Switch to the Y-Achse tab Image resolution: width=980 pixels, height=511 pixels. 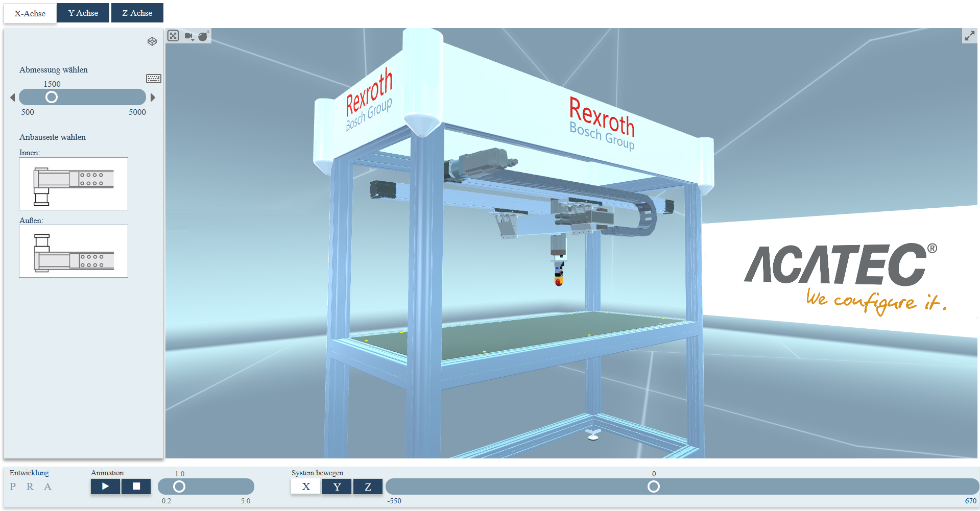click(x=83, y=13)
